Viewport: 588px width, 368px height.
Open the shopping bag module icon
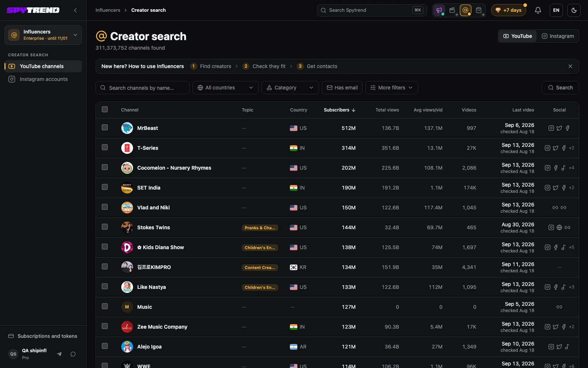click(x=479, y=10)
